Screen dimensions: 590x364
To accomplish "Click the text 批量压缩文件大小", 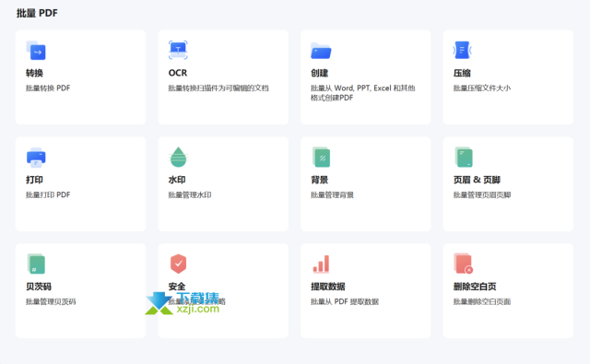I will pos(482,88).
